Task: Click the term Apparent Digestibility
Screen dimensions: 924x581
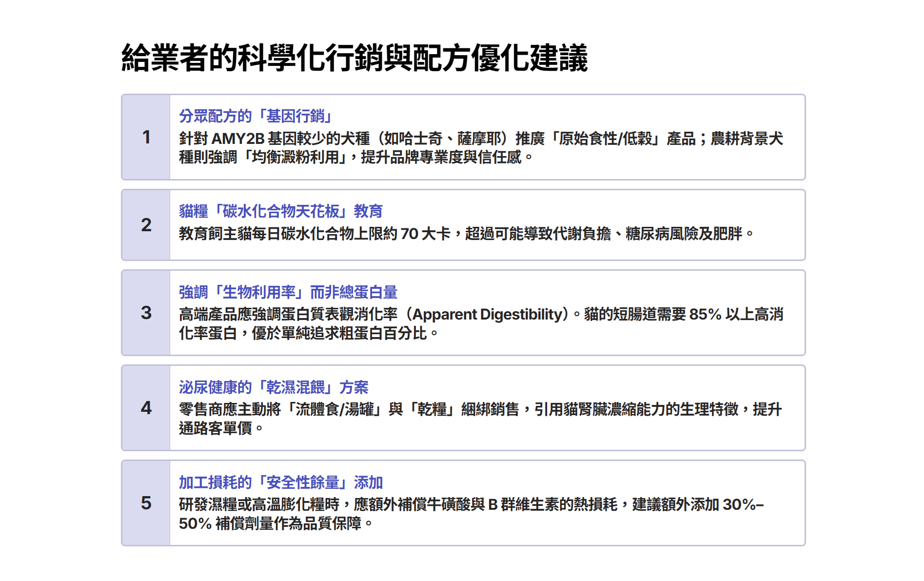Action: pyautogui.click(x=488, y=314)
